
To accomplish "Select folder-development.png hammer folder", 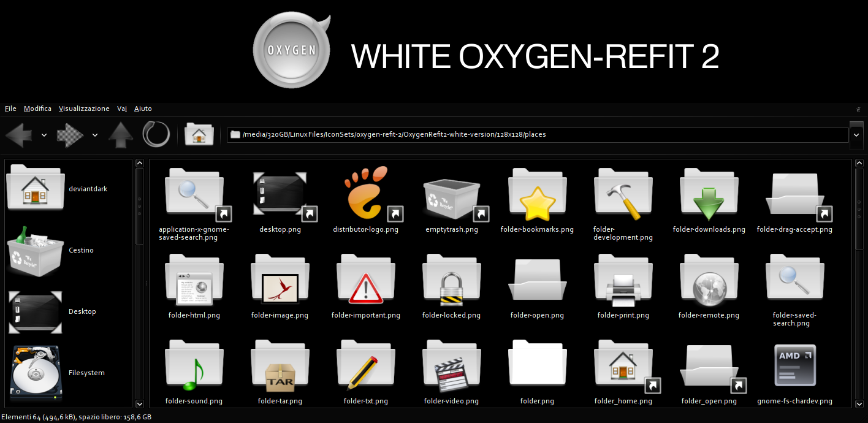I will (623, 196).
